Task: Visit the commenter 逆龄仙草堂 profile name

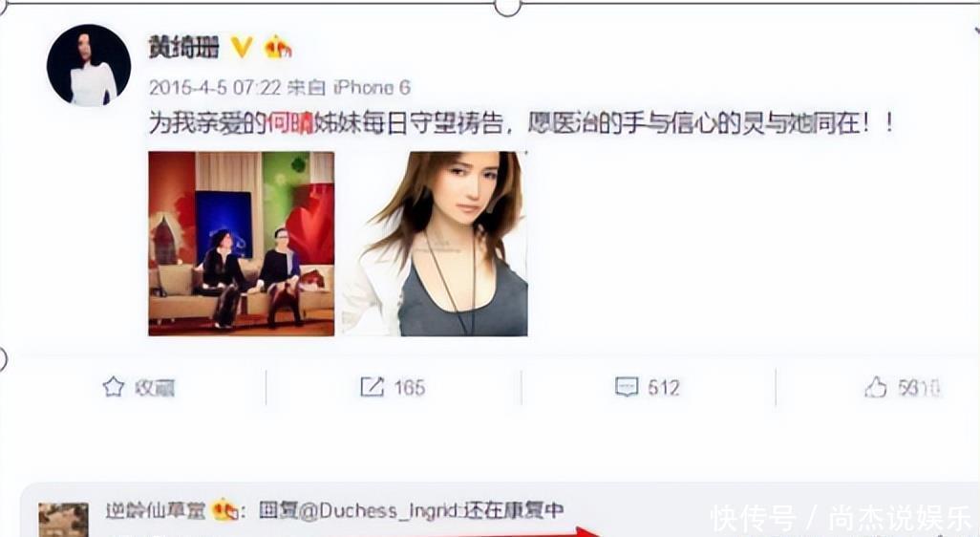Action: tap(156, 511)
